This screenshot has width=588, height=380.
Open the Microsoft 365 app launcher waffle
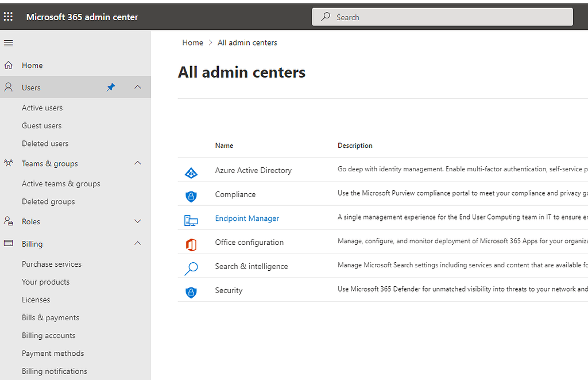[8, 16]
